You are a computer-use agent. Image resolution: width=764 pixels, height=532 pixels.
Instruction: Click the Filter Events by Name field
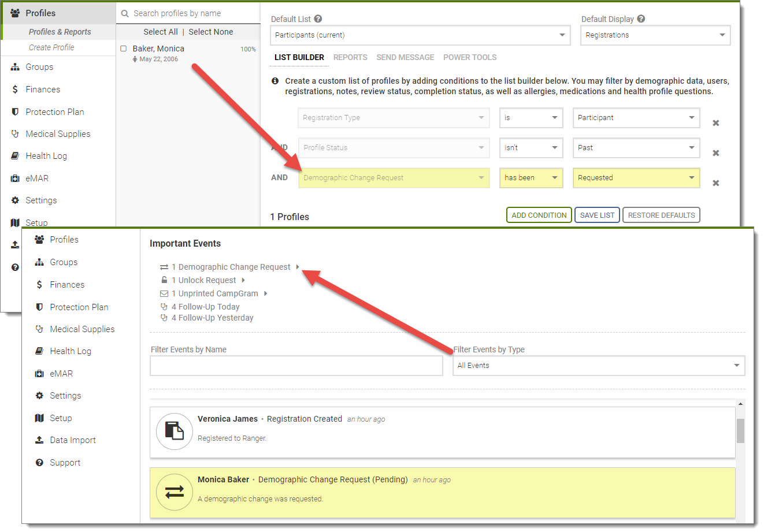[x=296, y=366]
